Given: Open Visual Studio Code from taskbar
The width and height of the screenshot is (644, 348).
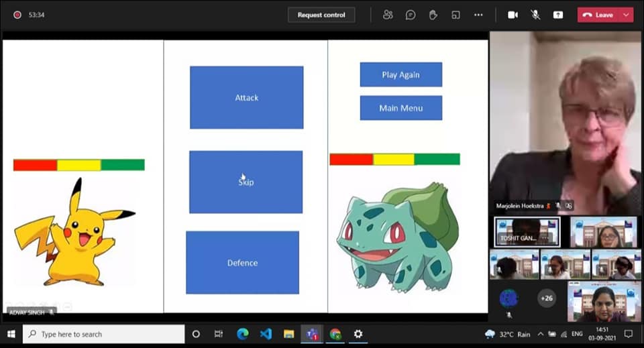Looking at the screenshot, I should (x=266, y=334).
